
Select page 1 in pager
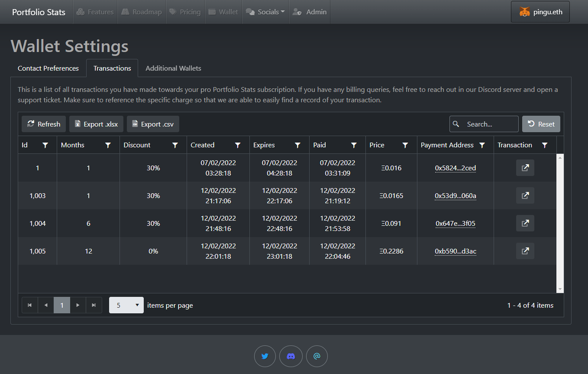[x=62, y=305]
